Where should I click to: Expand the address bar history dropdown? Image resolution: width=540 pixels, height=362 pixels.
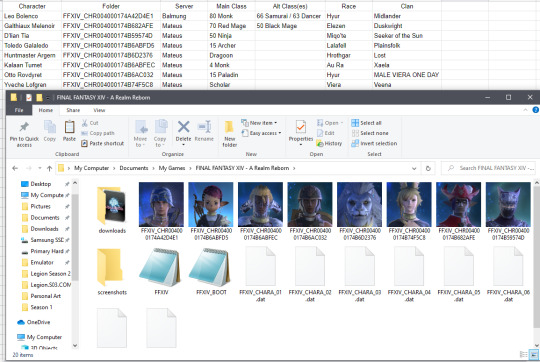point(414,168)
